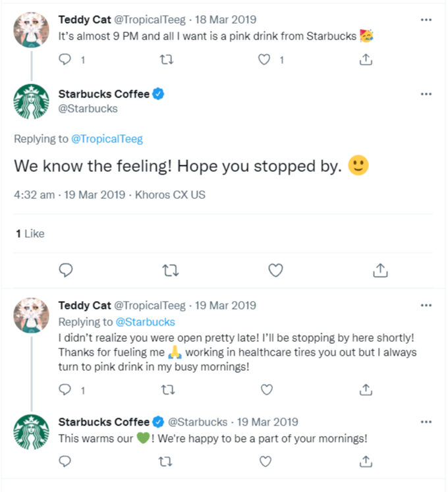The width and height of the screenshot is (448, 492).
Task: Open Starbucks Coffee profile avatar on main tweet
Action: pos(32,102)
